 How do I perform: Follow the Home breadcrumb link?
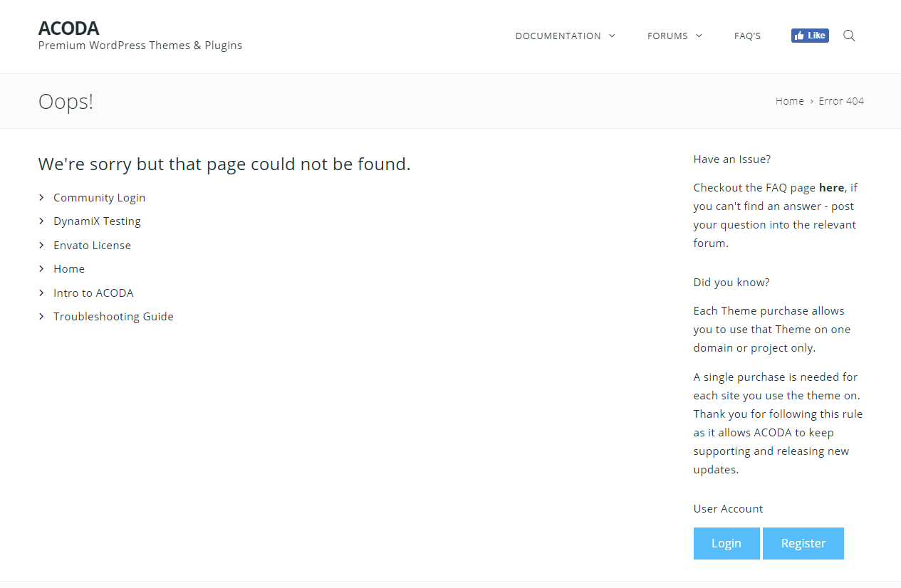click(790, 101)
